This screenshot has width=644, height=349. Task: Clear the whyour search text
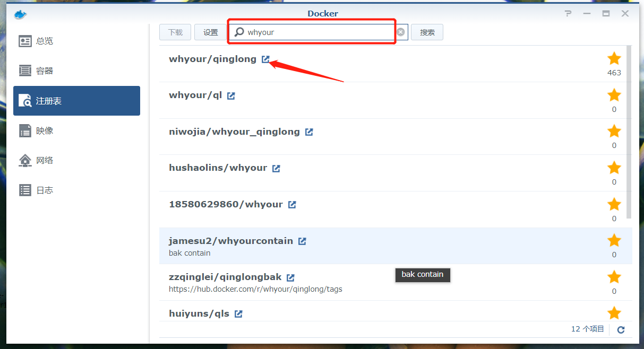click(x=401, y=32)
